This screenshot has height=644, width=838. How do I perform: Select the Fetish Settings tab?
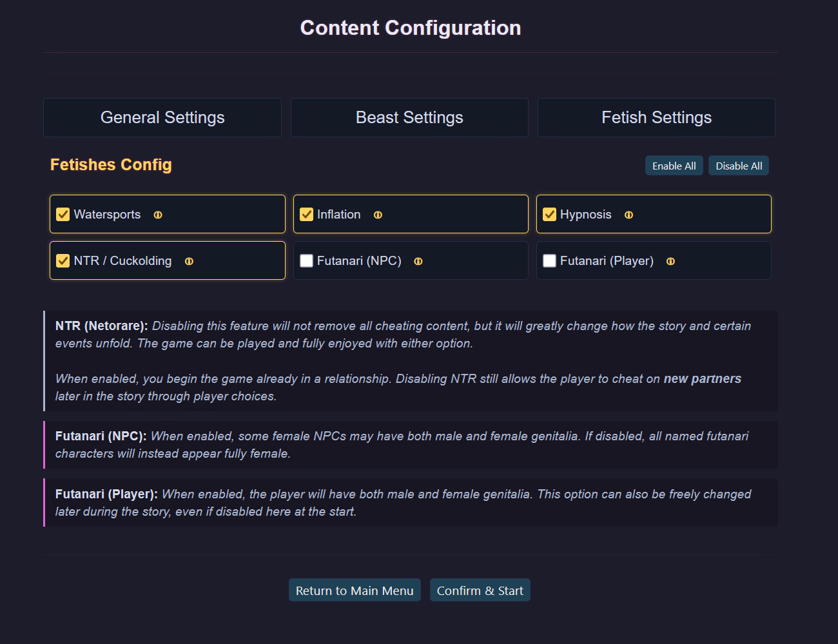[656, 117]
